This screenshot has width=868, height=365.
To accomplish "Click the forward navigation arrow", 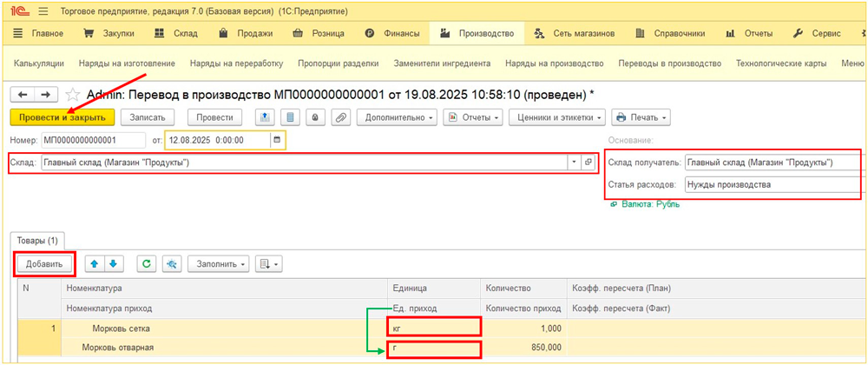I will [x=46, y=94].
